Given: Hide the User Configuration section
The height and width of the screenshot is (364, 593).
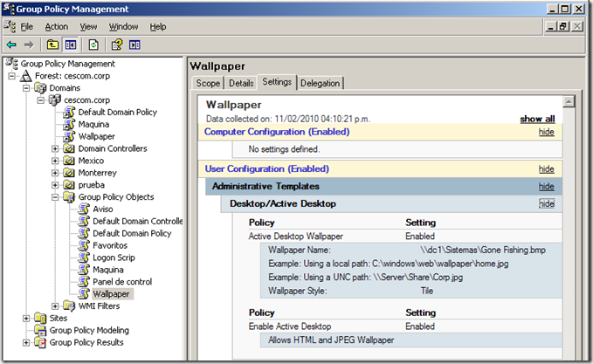Looking at the screenshot, I should tap(547, 169).
